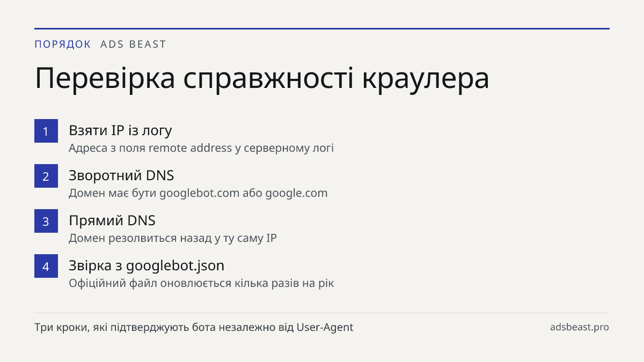Select the heading "Зворотний DNS"
Viewport: 644px width, 362px height.
pyautogui.click(x=121, y=175)
